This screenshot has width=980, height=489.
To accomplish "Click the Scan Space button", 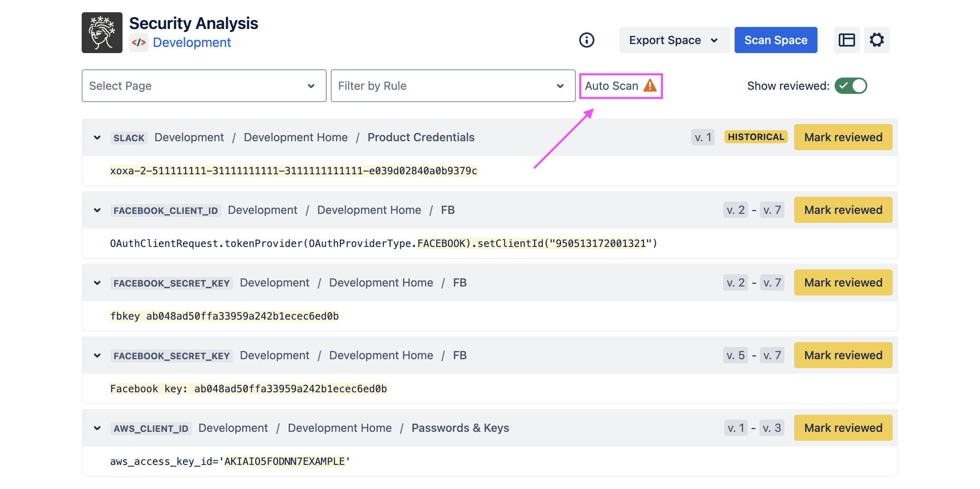I will click(775, 40).
